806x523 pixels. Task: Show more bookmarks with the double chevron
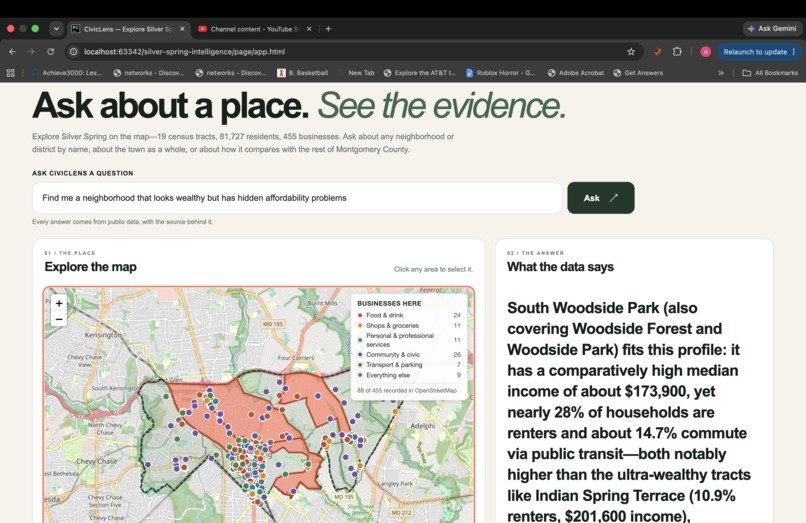pos(721,73)
